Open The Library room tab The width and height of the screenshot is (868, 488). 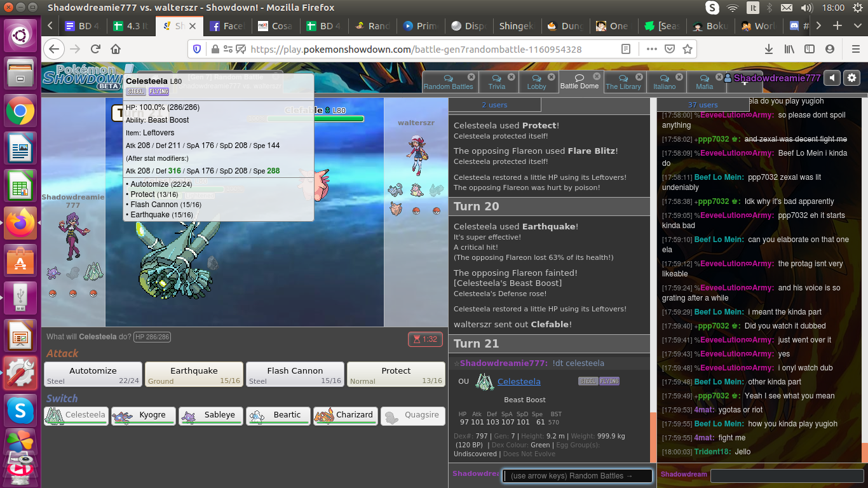[x=623, y=82]
